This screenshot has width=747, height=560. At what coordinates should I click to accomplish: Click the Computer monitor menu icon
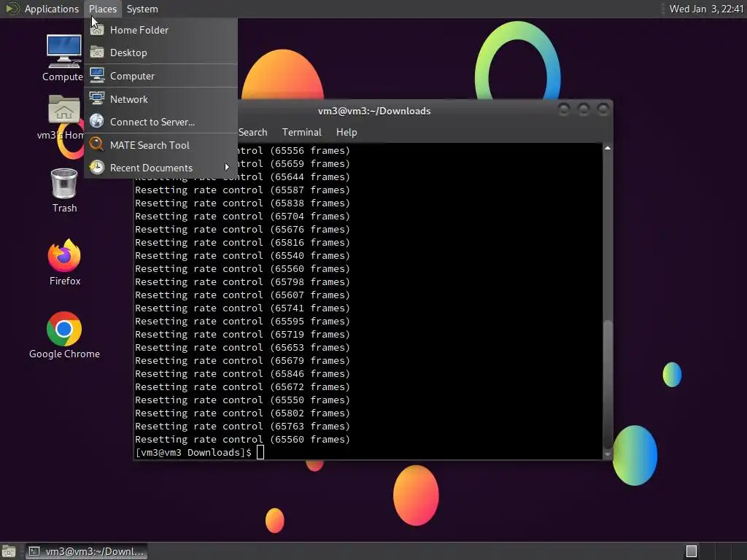pyautogui.click(x=97, y=75)
